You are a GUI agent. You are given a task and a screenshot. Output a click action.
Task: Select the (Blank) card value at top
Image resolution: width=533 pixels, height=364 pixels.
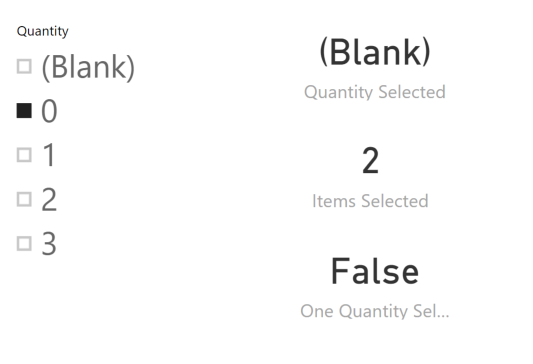click(x=375, y=52)
